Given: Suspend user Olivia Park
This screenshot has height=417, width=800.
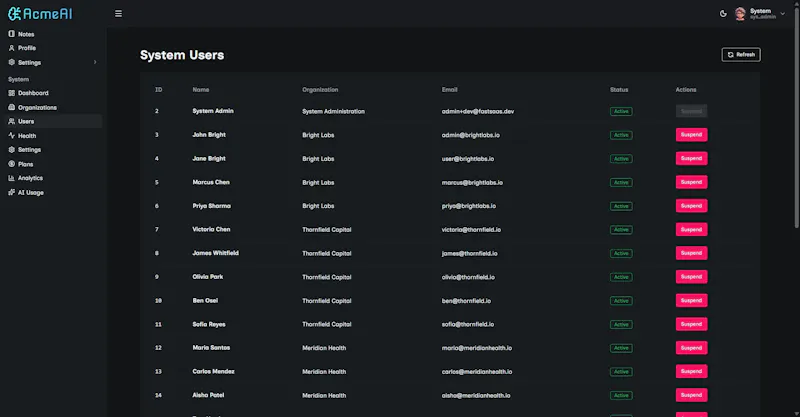Looking at the screenshot, I should coord(691,277).
